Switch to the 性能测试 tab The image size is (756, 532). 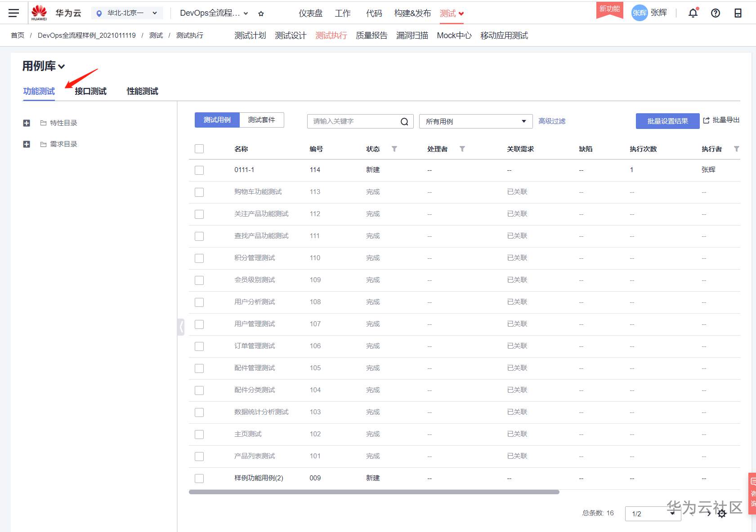143,91
